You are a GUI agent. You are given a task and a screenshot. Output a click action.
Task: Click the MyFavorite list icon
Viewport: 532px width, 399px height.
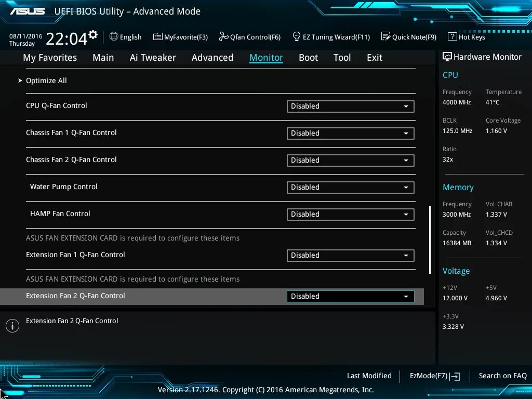(157, 37)
